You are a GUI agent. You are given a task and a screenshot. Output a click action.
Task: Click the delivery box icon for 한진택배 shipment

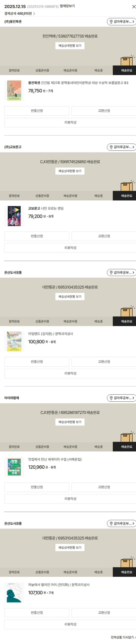127,60
